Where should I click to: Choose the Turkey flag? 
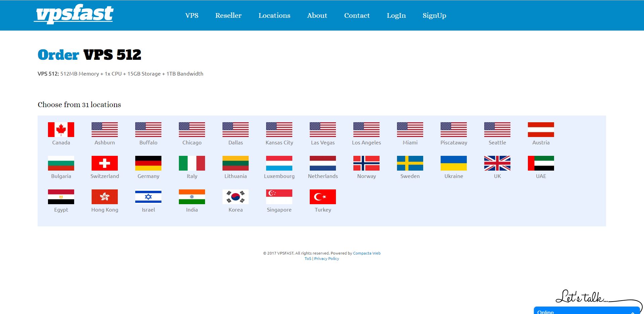[x=323, y=197]
